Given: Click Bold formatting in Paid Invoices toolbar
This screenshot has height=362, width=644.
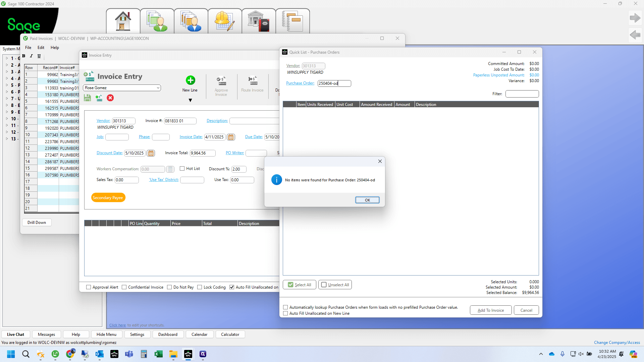Looking at the screenshot, I should coord(23,56).
